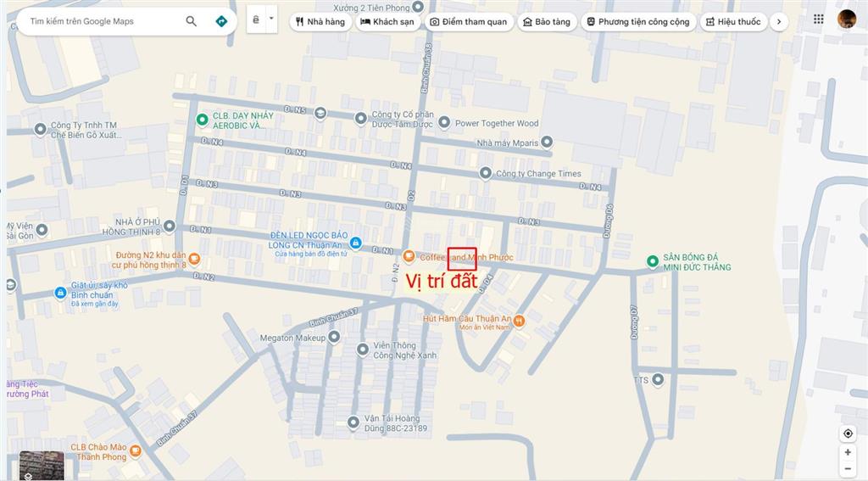Open the Google apps grid

click(819, 20)
